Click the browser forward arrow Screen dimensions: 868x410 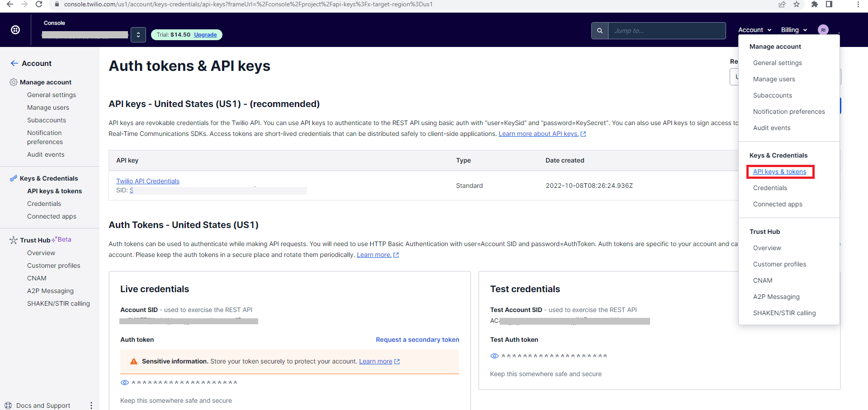tap(24, 4)
